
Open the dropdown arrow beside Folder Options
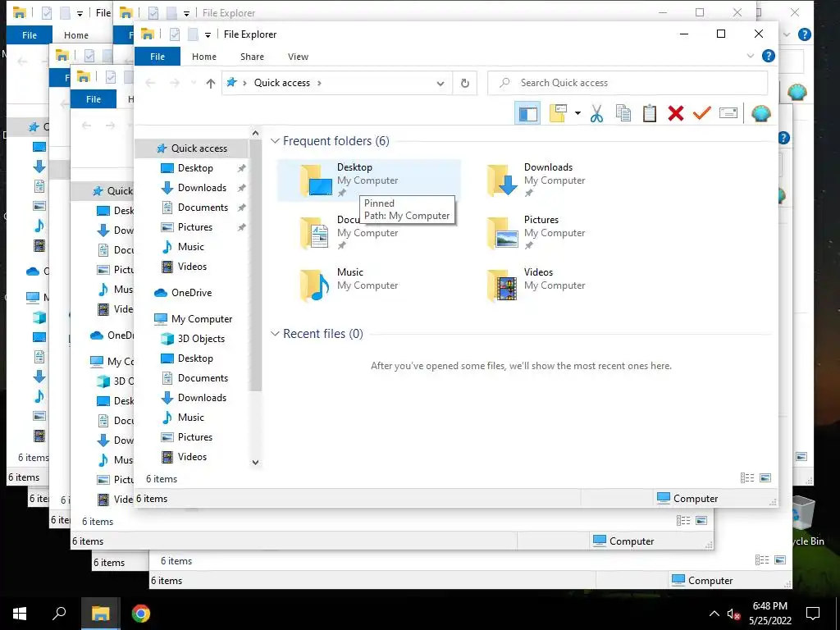(577, 113)
